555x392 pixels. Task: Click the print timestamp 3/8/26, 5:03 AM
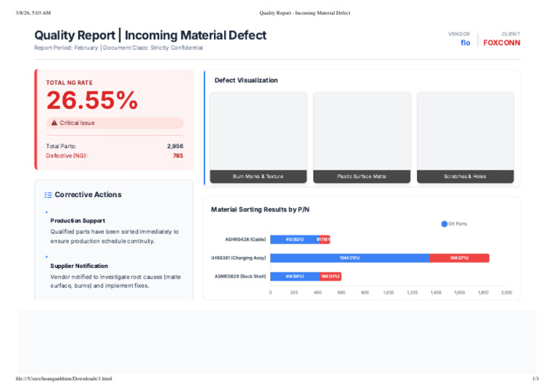coord(33,13)
